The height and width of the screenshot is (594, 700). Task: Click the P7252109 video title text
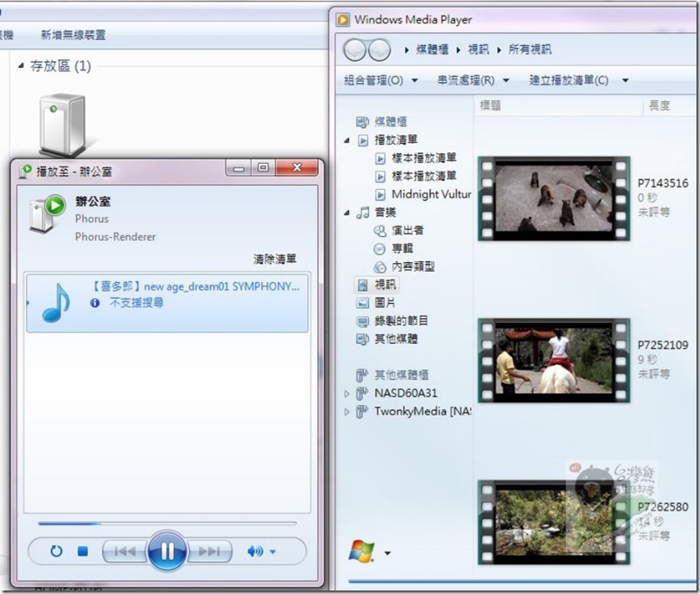pyautogui.click(x=663, y=345)
